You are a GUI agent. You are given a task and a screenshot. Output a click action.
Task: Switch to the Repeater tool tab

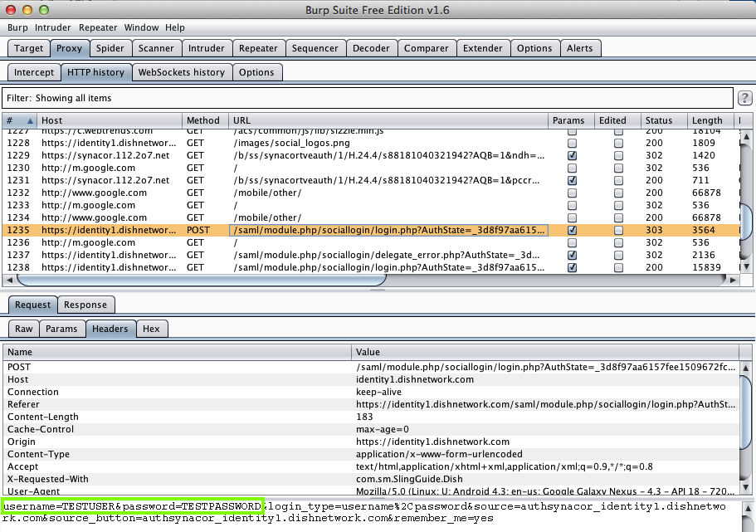click(x=258, y=48)
